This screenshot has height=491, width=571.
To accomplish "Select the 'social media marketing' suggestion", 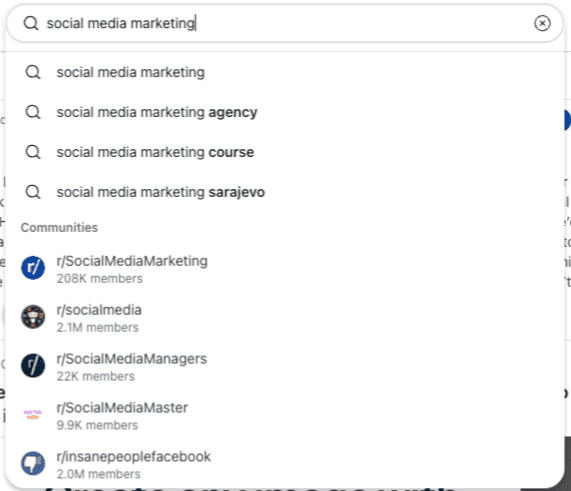I will point(285,72).
